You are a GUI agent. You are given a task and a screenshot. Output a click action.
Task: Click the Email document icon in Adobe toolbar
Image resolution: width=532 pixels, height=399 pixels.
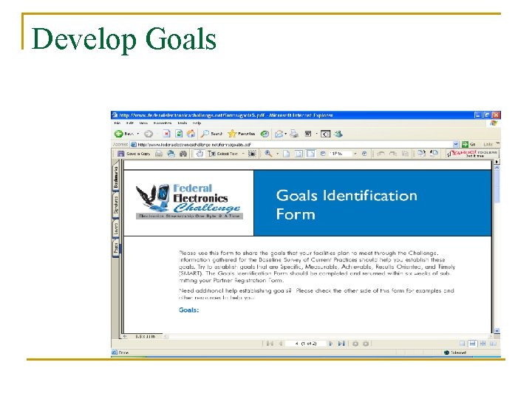click(x=171, y=154)
